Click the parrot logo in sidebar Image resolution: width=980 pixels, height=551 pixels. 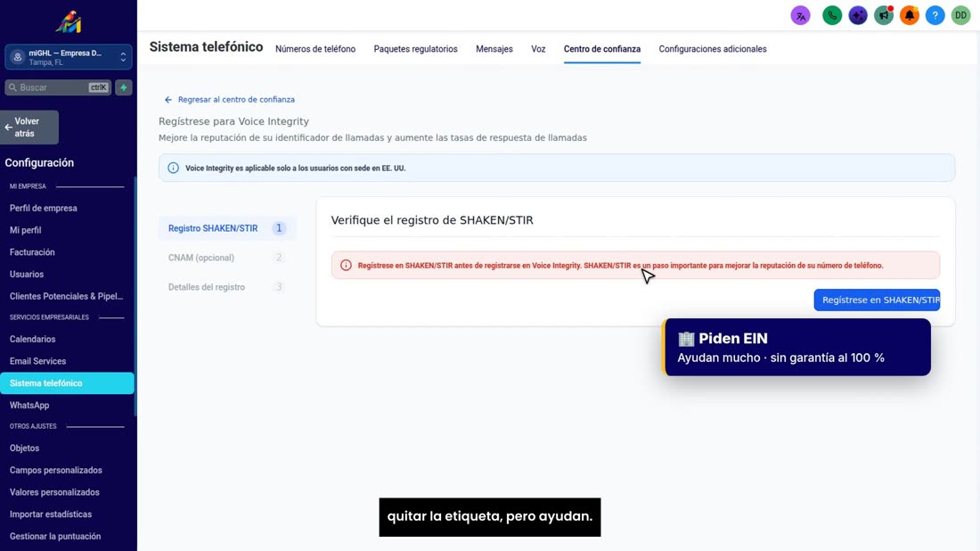tap(68, 22)
